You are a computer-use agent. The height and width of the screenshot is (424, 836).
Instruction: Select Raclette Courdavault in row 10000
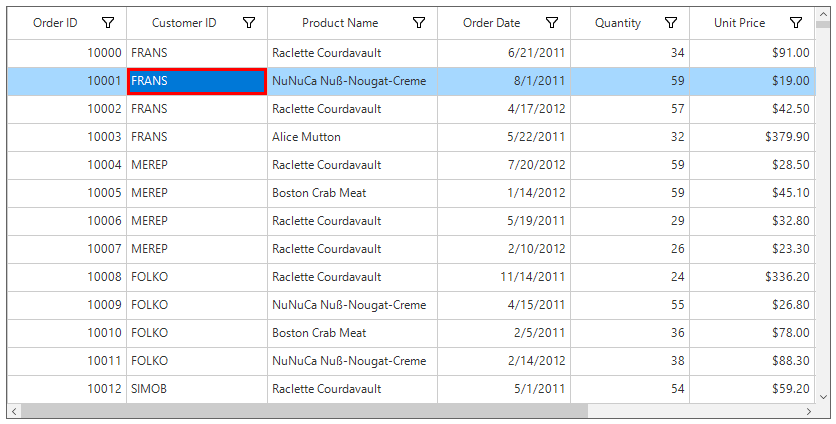[352, 53]
